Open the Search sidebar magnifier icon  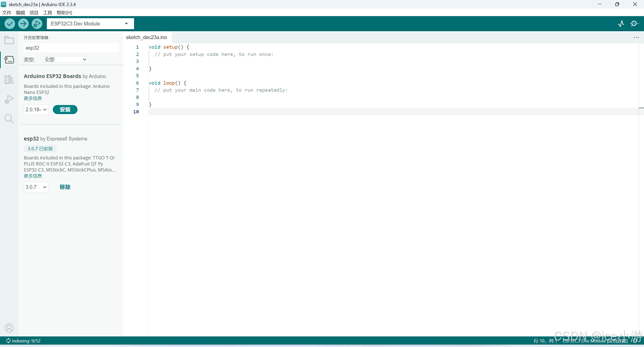(9, 119)
